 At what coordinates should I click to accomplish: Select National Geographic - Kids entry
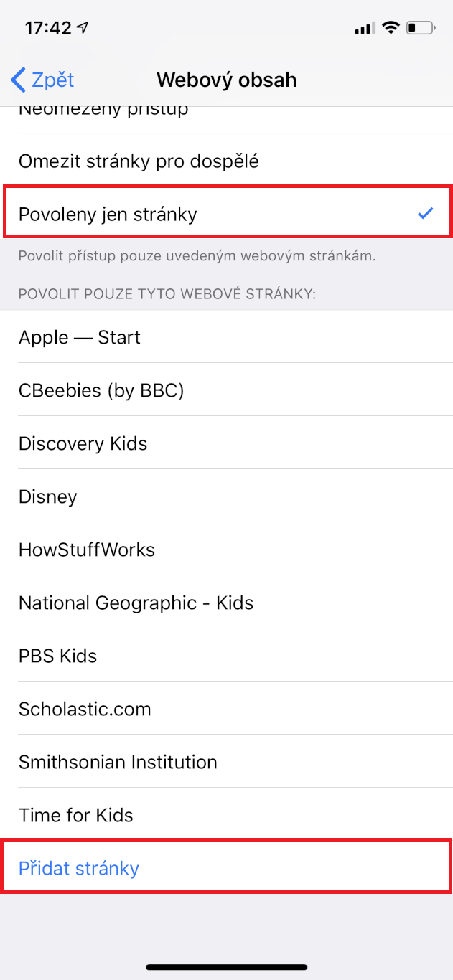click(136, 603)
